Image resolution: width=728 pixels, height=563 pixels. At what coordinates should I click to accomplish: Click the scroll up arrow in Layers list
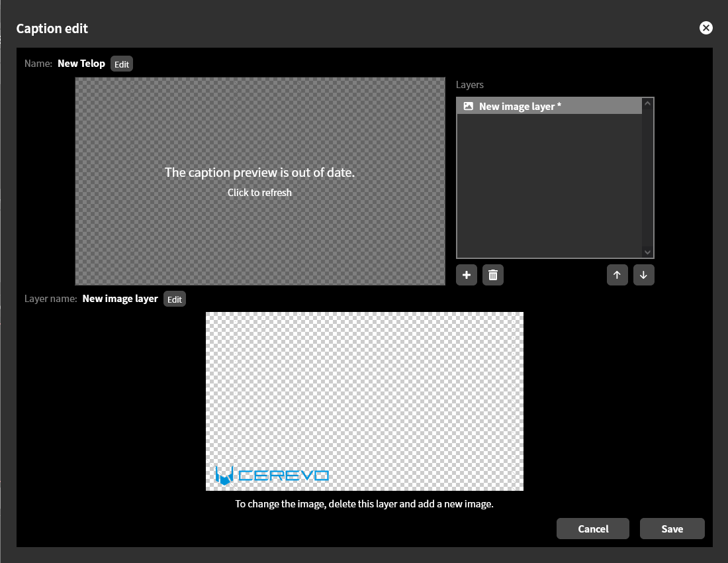tap(648, 103)
